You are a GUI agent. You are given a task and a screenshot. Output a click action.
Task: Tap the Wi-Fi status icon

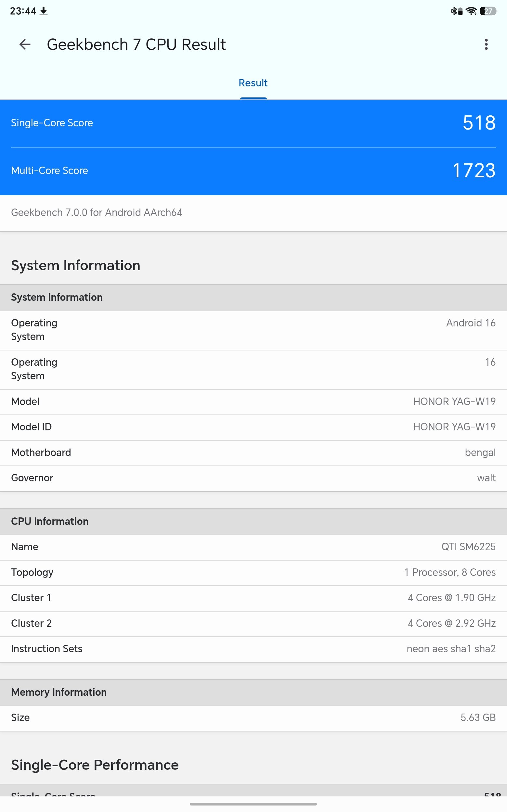[472, 11]
